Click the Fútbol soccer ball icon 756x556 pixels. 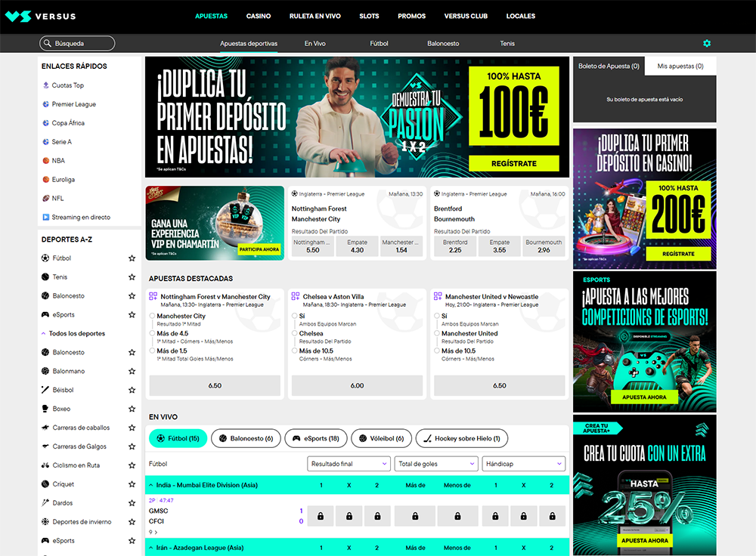[45, 258]
